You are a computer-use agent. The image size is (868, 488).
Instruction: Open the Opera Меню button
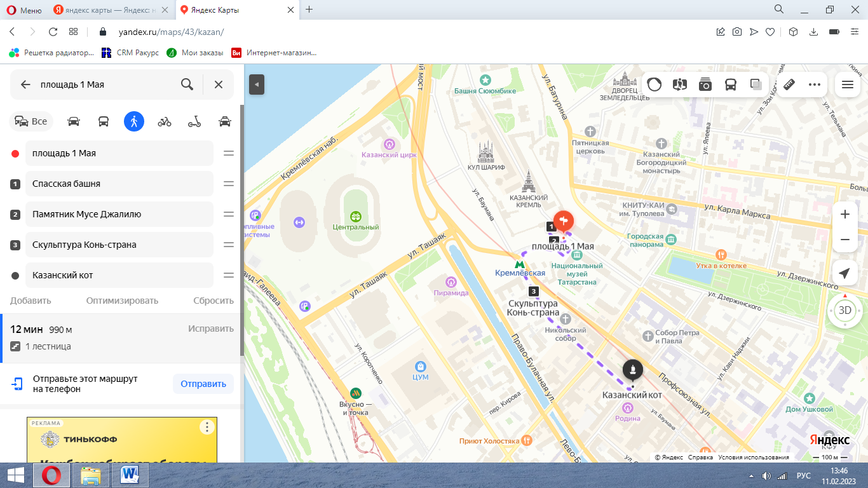pyautogui.click(x=24, y=10)
